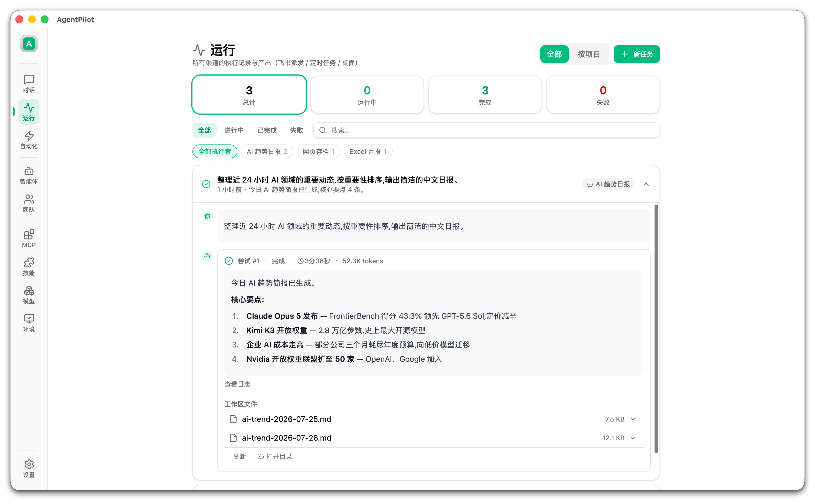Filter by AI 趋势日报 executor chip

pyautogui.click(x=267, y=152)
